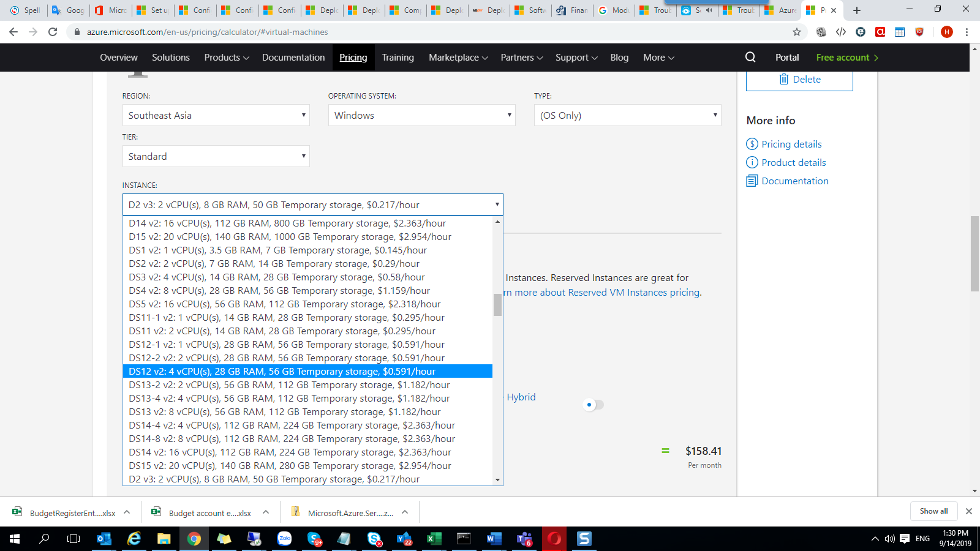The width and height of the screenshot is (980, 551).
Task: Open Word from the taskbar
Action: (494, 539)
